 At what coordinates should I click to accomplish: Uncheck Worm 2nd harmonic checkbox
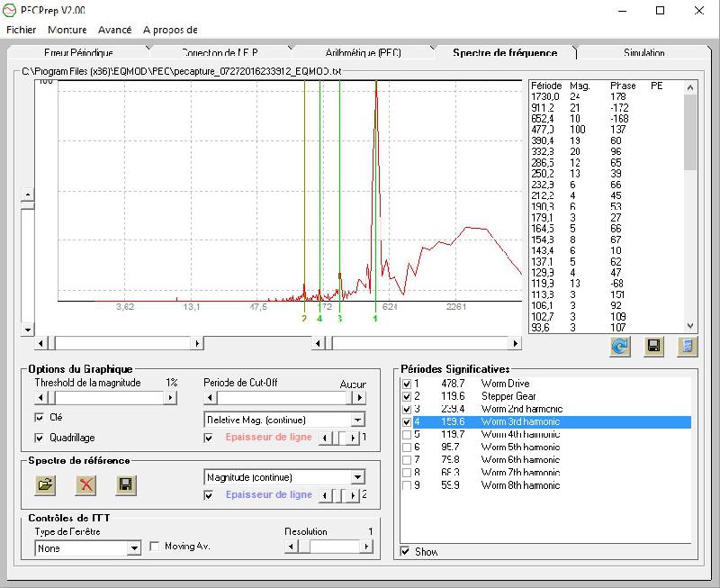coord(407,409)
